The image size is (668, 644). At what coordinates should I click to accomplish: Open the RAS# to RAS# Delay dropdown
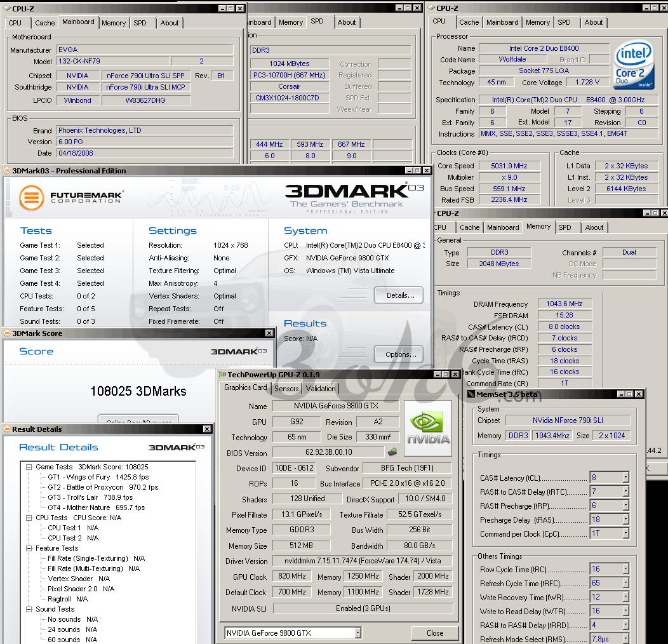626,625
